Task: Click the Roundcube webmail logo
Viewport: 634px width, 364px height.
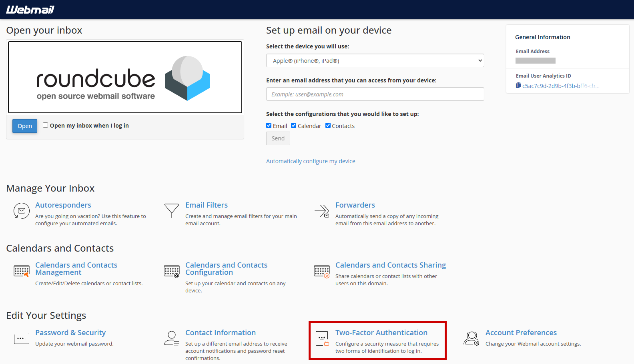Action: (x=125, y=77)
